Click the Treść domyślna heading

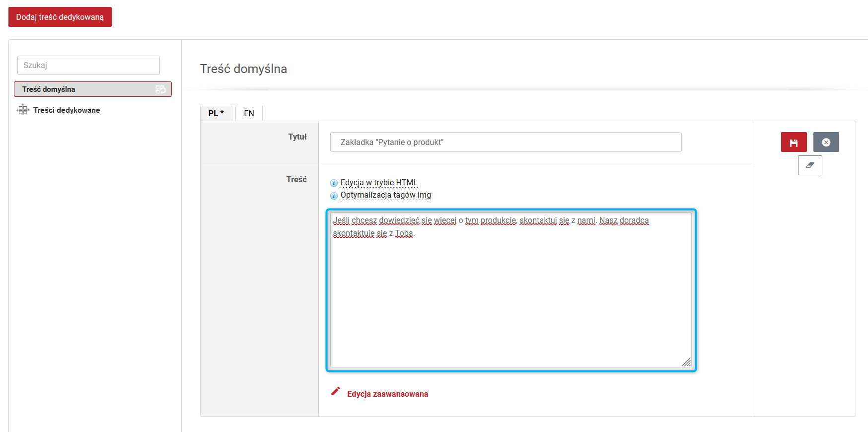coord(243,69)
